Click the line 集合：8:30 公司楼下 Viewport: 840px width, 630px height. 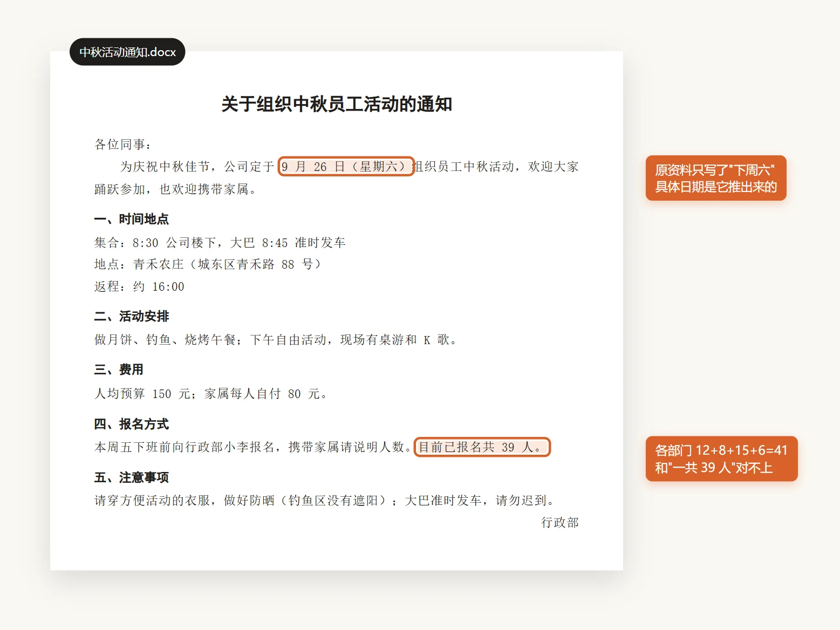(220, 243)
